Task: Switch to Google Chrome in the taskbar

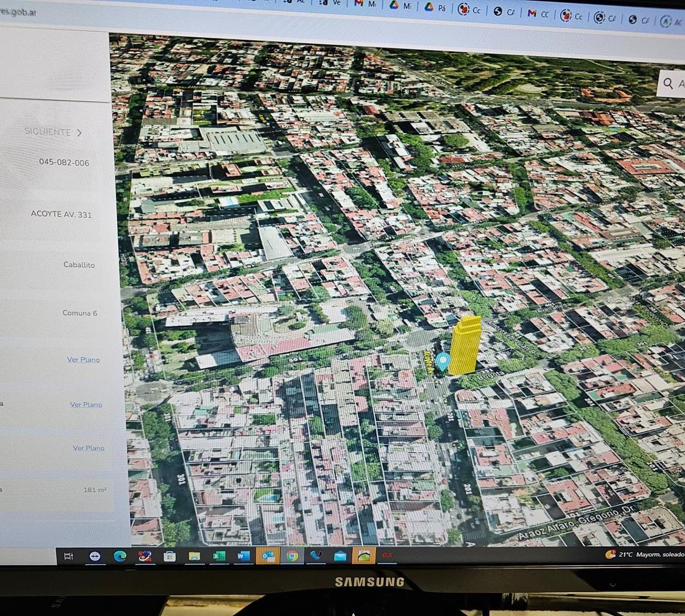Action: point(292,556)
